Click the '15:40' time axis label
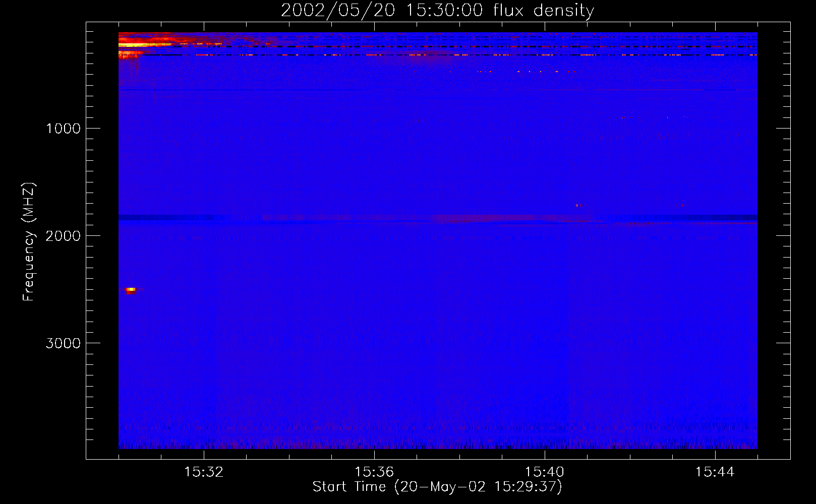Screen dimensions: 816x504 (545, 472)
